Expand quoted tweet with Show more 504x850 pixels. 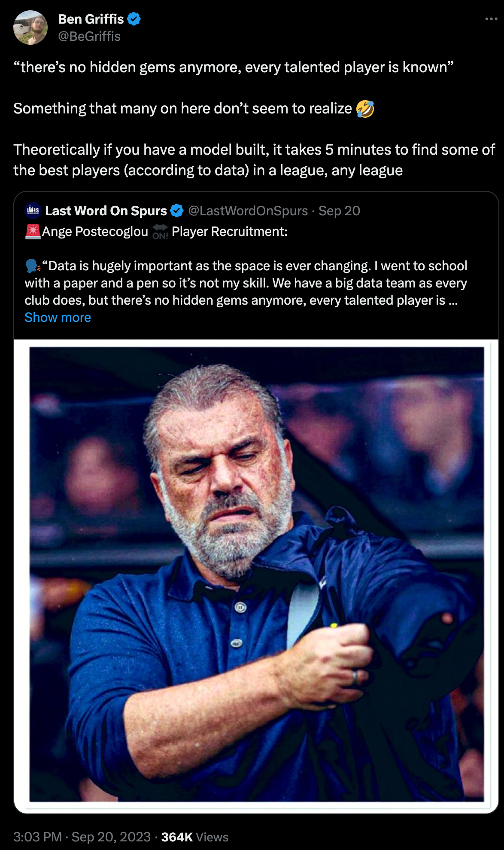[58, 318]
